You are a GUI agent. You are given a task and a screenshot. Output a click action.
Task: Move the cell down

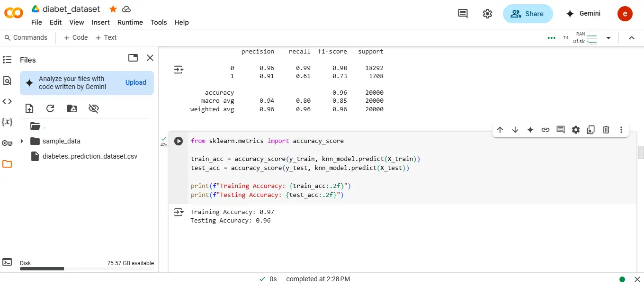[515, 130]
